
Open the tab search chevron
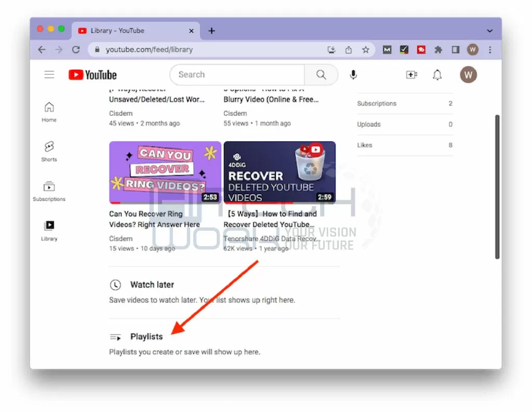(x=489, y=31)
